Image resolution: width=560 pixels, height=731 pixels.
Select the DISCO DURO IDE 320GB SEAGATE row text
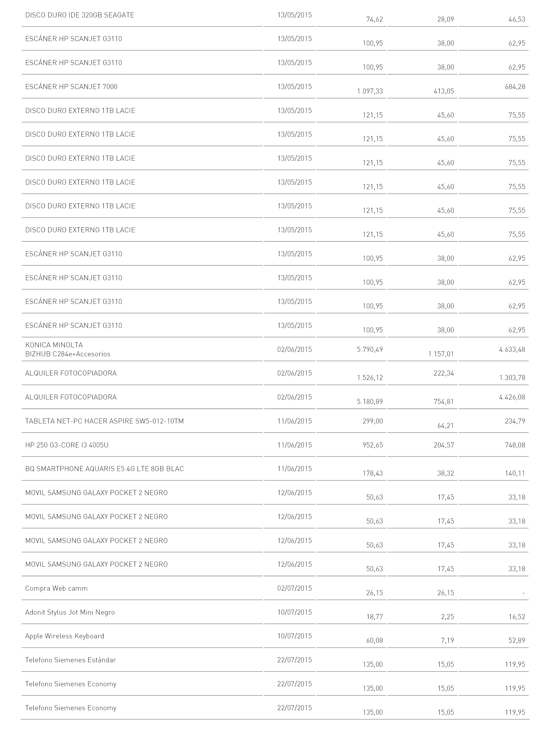80,15
